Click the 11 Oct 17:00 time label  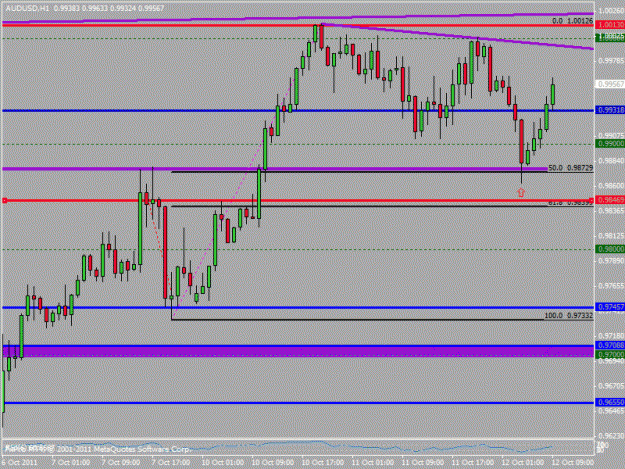tap(473, 463)
